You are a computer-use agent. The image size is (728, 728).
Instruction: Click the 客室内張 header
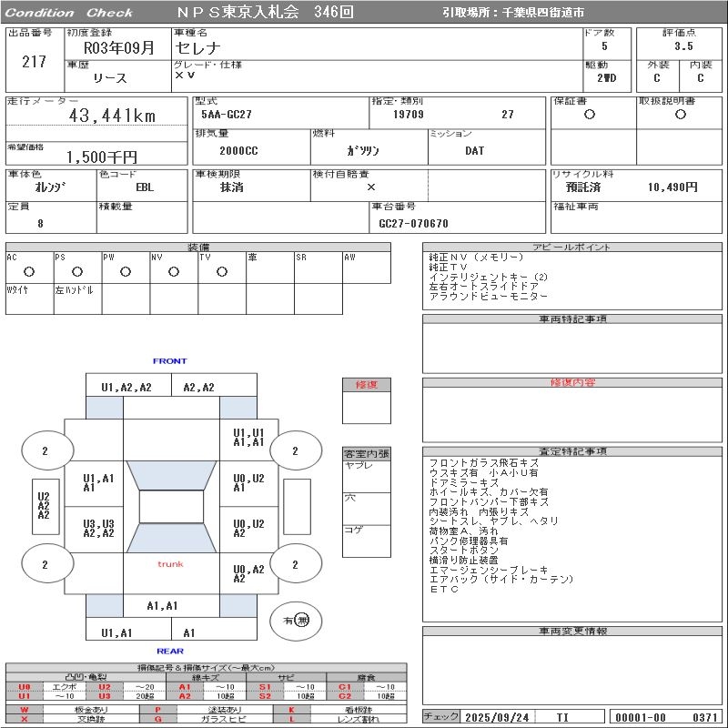[367, 453]
